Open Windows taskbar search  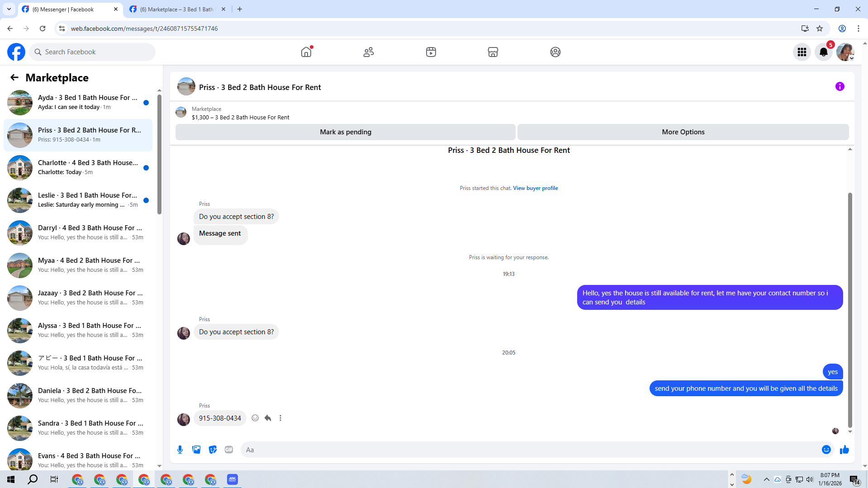point(33,479)
